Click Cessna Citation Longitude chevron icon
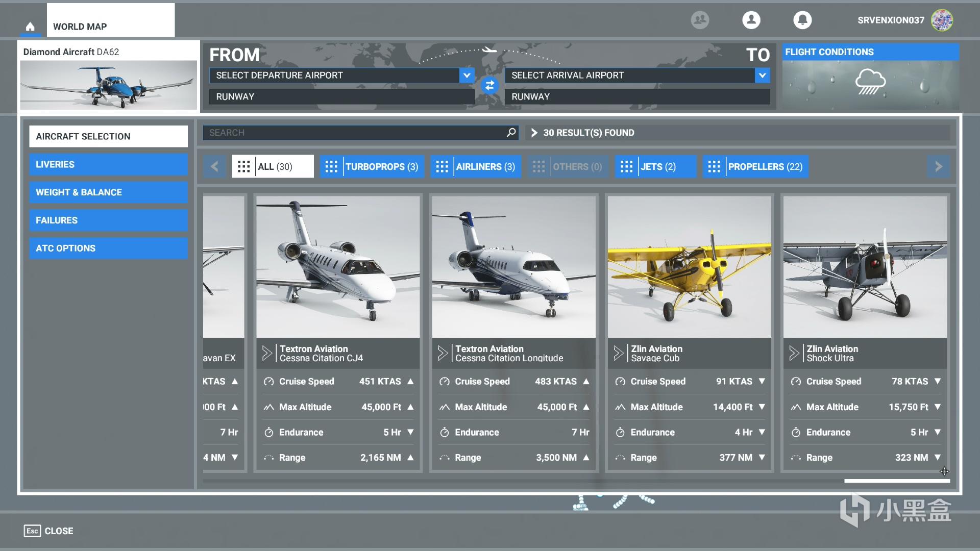The width and height of the screenshot is (980, 551). [x=443, y=353]
